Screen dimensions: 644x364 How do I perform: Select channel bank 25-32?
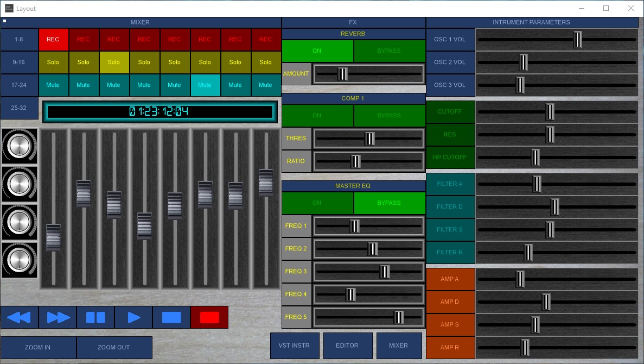pyautogui.click(x=19, y=108)
